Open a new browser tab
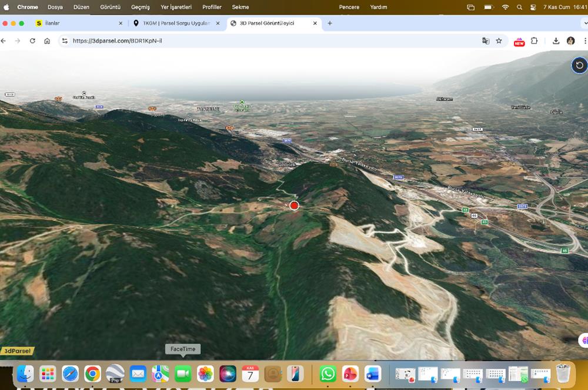Viewport: 588px width, 390px height. point(330,23)
